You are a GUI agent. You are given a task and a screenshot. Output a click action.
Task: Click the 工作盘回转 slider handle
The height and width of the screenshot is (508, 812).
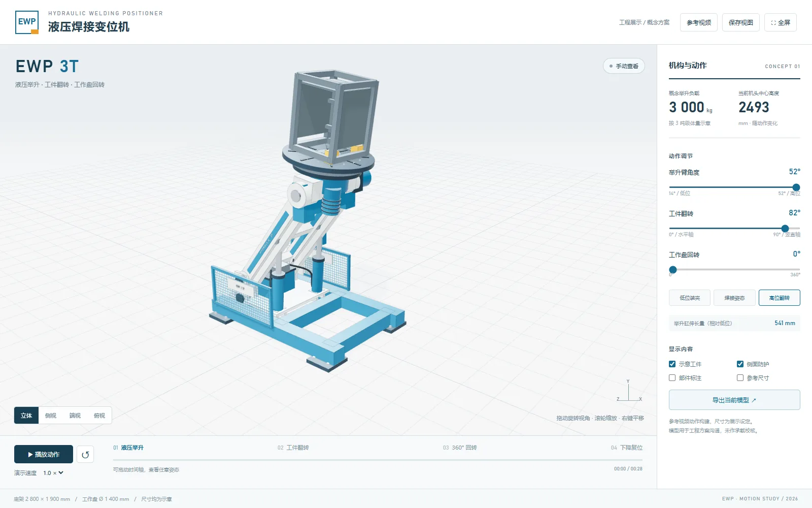pos(673,270)
